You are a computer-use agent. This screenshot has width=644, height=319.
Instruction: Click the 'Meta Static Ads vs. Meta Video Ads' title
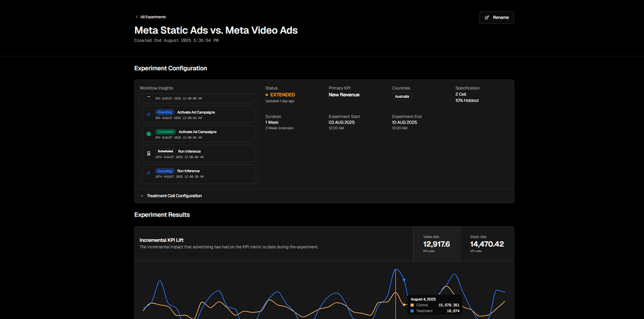click(216, 30)
